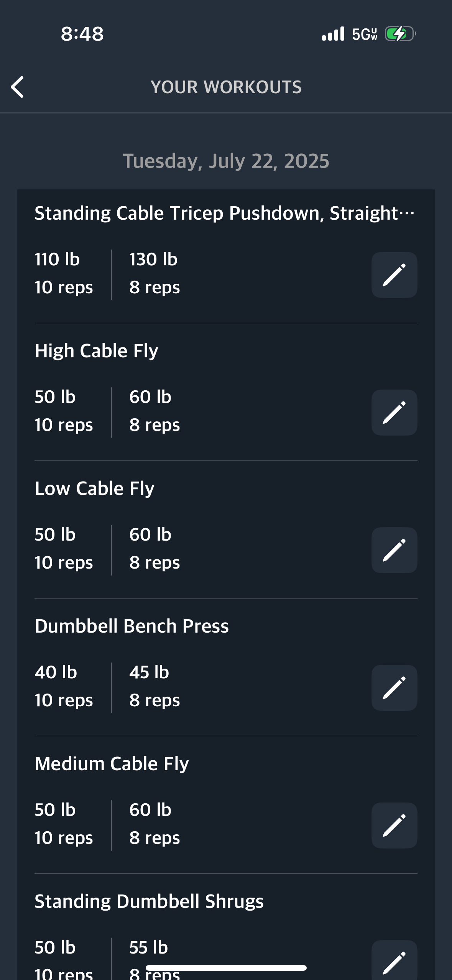Edit Standing Dumbbell Shrugs with pencil icon
The width and height of the screenshot is (452, 980).
coord(394,960)
